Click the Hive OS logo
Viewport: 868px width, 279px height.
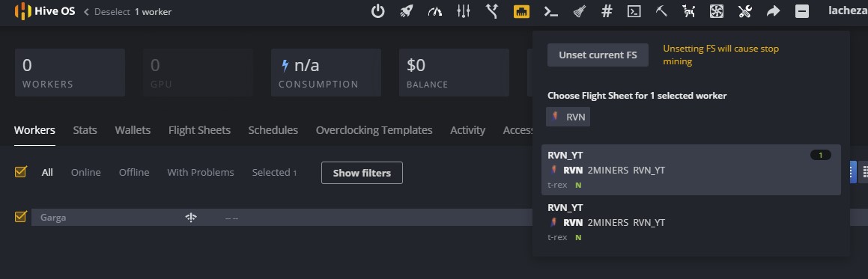[x=45, y=11]
